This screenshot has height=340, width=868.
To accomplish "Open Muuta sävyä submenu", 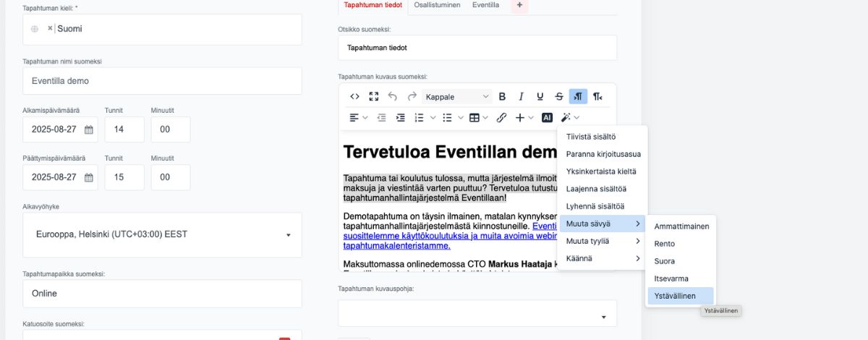I will (603, 224).
